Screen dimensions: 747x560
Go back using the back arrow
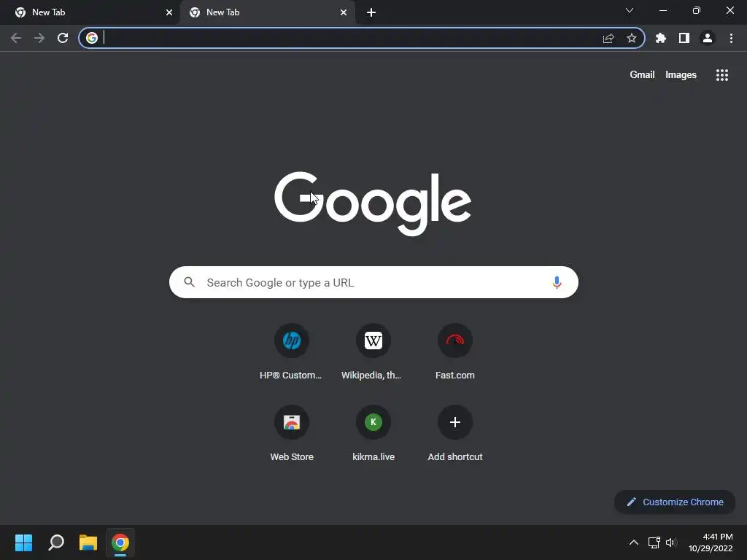coord(16,38)
